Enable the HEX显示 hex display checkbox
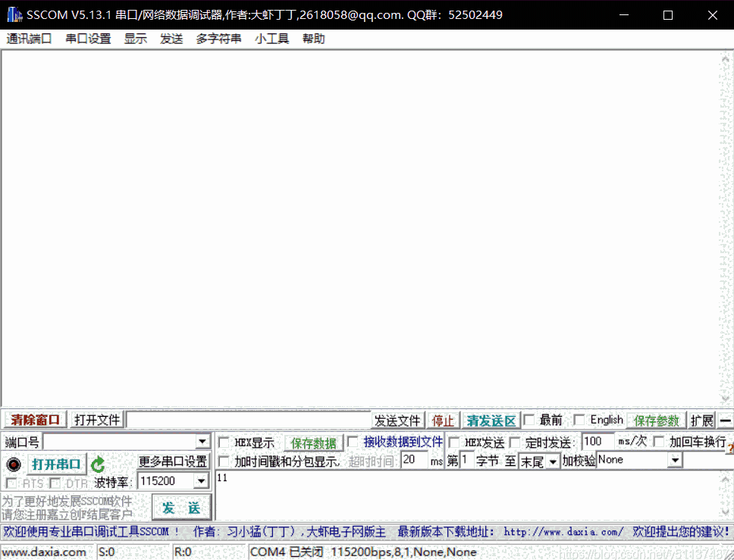The width and height of the screenshot is (734, 560). [223, 443]
